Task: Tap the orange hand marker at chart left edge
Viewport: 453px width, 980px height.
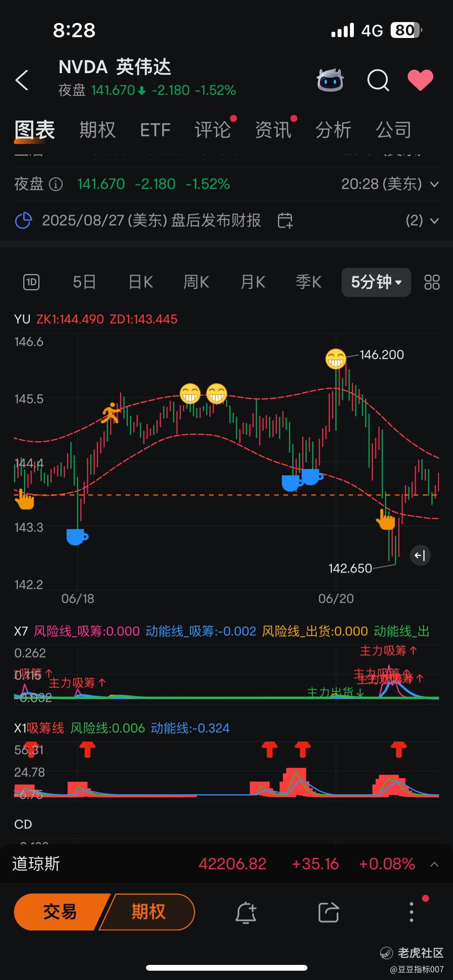Action: pos(24,499)
